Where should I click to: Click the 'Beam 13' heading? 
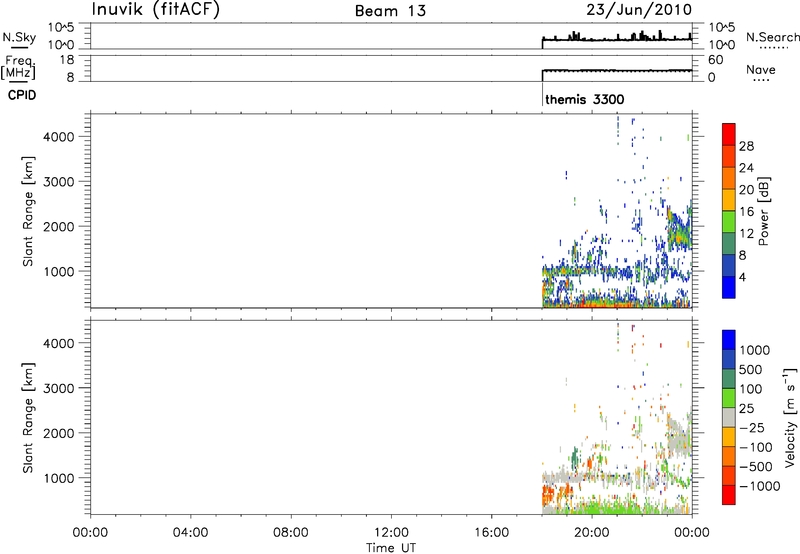click(x=390, y=11)
